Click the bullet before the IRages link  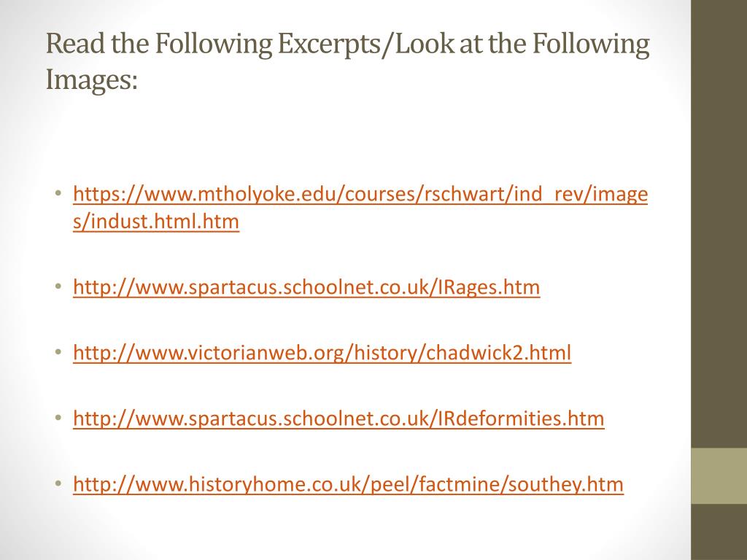(58, 287)
